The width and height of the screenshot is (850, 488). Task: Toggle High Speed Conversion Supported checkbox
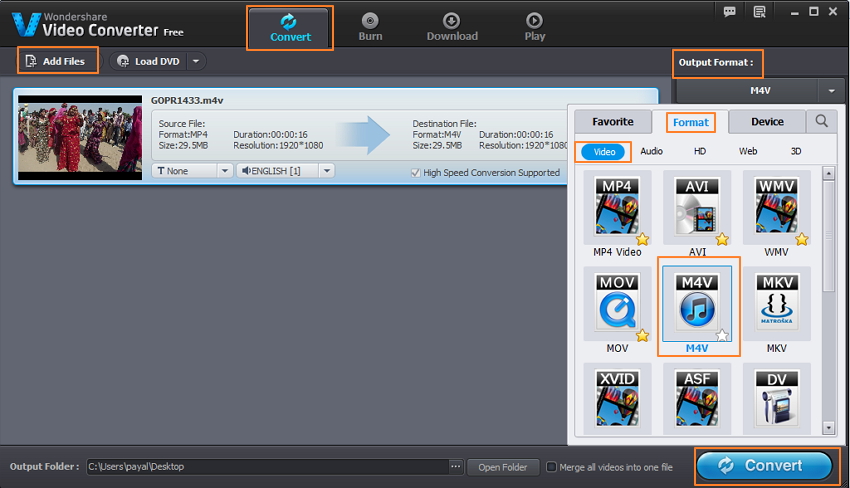(416, 172)
